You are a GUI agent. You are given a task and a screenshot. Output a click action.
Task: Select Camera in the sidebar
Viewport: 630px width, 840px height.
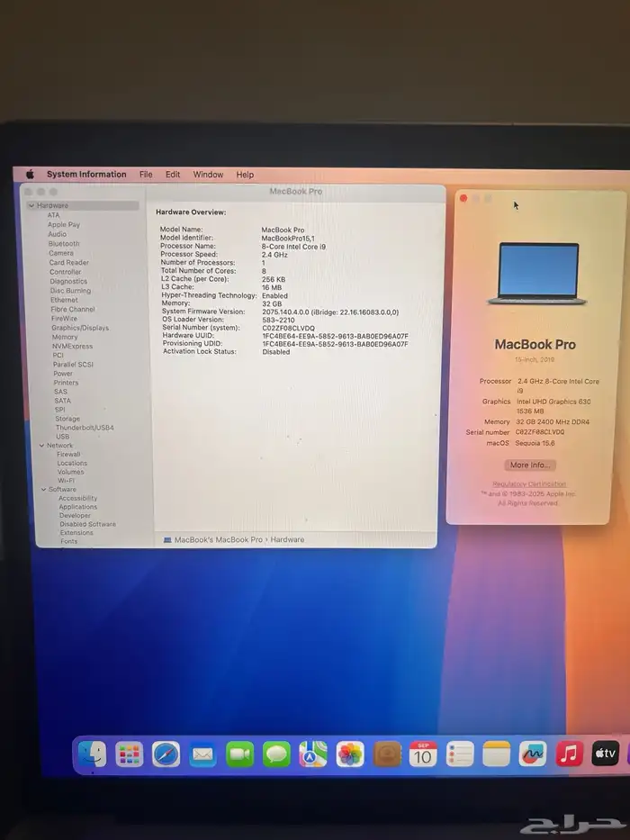pyautogui.click(x=61, y=253)
